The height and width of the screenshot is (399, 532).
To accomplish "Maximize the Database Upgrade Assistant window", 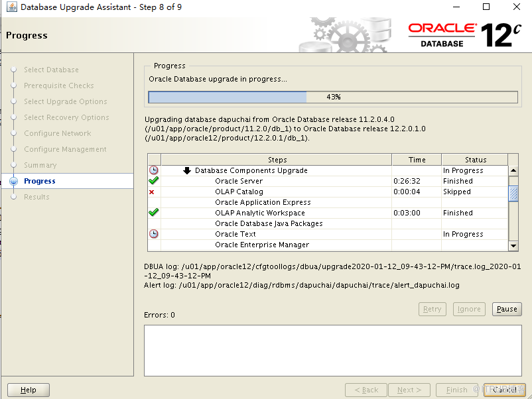I will point(486,7).
